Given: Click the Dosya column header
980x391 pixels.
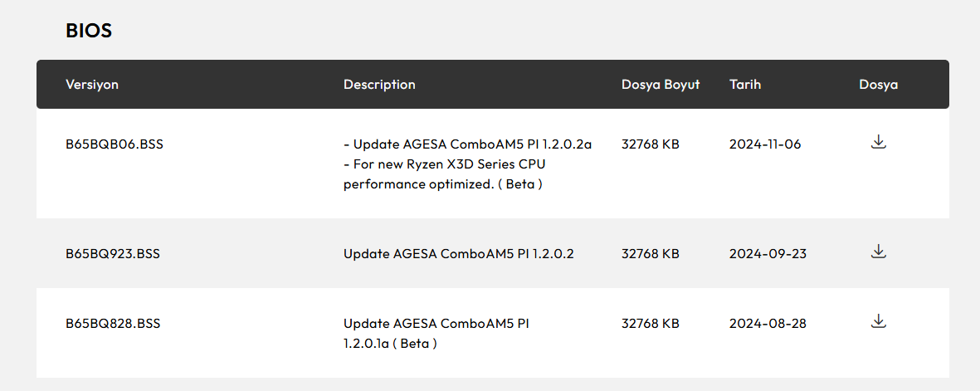Looking at the screenshot, I should click(x=879, y=85).
